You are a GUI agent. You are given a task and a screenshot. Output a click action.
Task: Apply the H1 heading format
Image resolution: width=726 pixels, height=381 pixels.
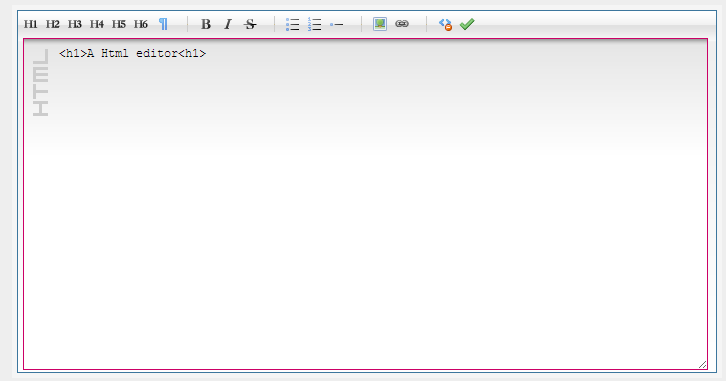click(31, 24)
